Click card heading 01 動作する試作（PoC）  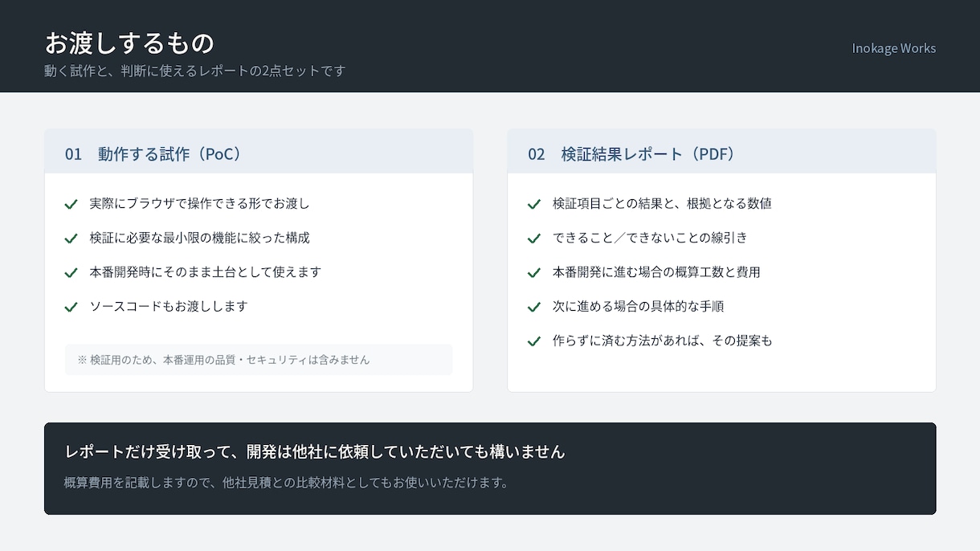tap(154, 153)
